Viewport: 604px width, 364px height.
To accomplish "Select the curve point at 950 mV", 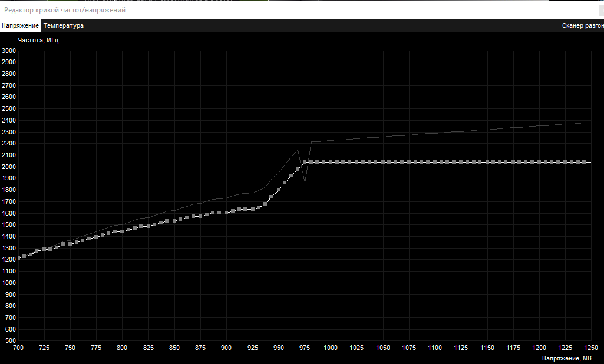I will (x=279, y=190).
